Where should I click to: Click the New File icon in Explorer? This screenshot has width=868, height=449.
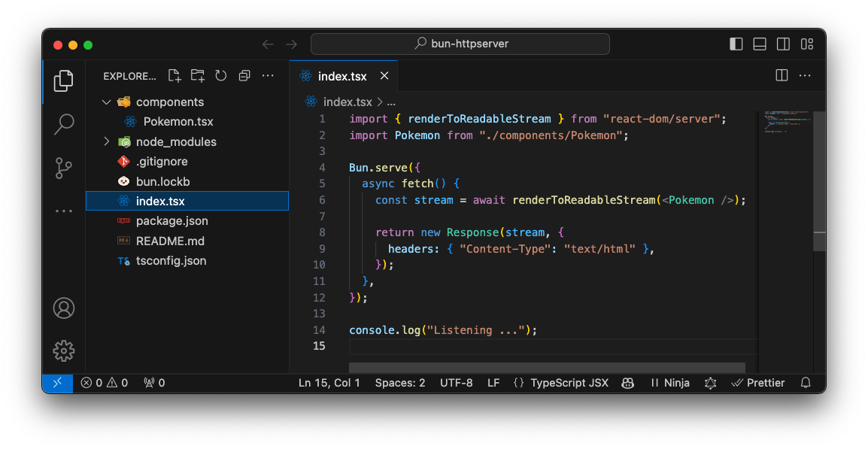tap(175, 76)
